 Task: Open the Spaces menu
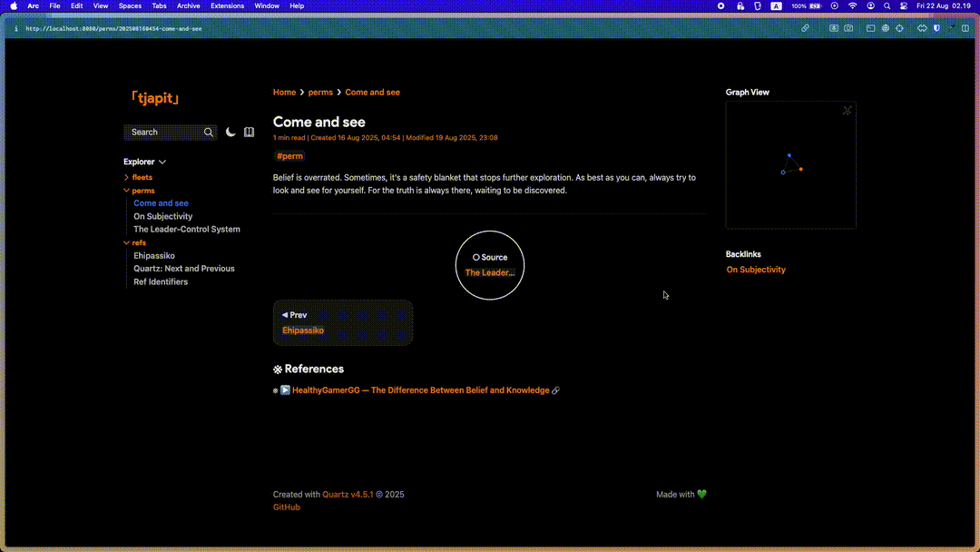pos(130,5)
